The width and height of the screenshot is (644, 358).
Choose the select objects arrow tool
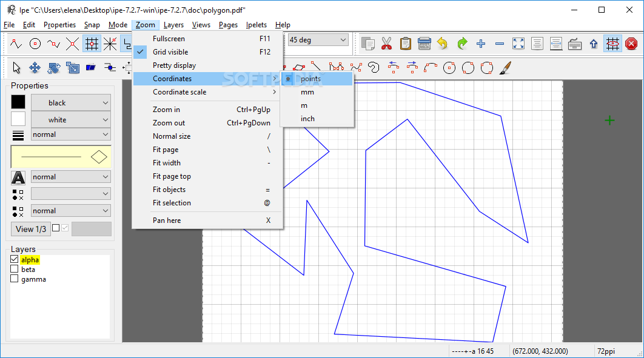[x=16, y=68]
